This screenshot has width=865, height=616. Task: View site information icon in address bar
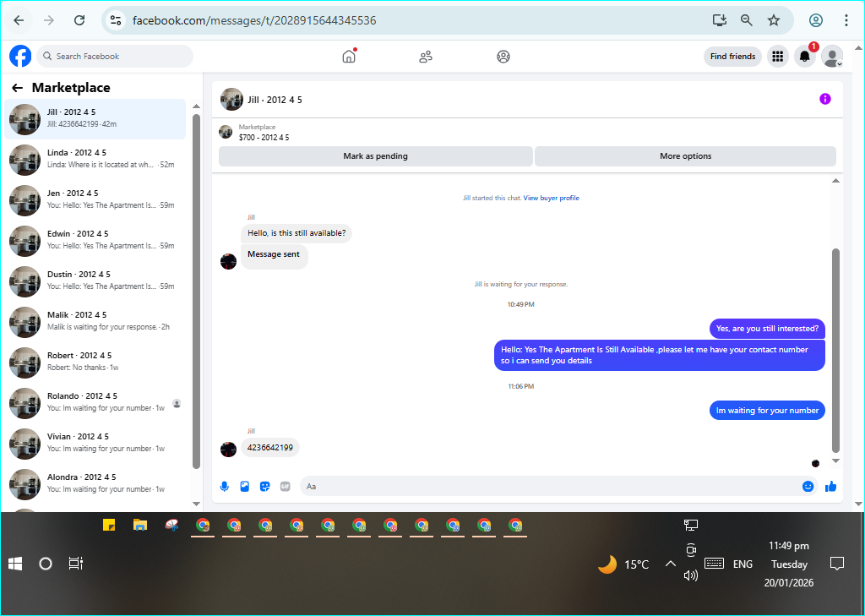[x=115, y=20]
